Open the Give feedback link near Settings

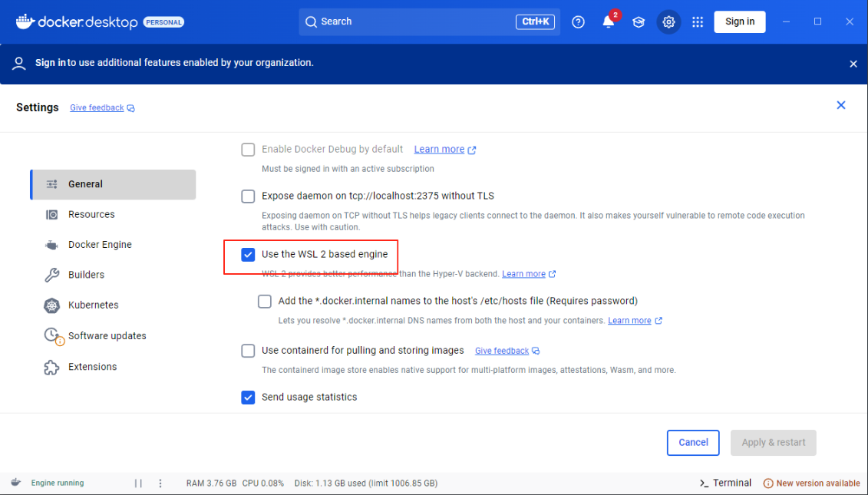click(97, 108)
